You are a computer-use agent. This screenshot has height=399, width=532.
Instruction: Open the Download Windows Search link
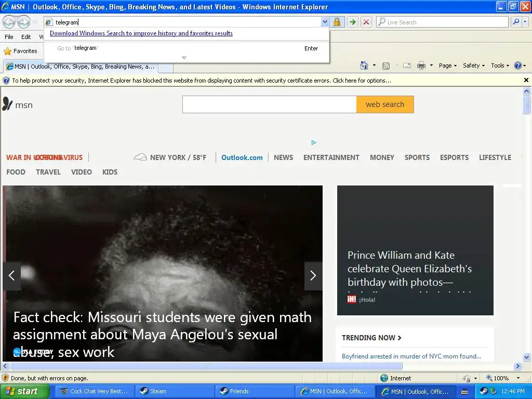point(141,33)
